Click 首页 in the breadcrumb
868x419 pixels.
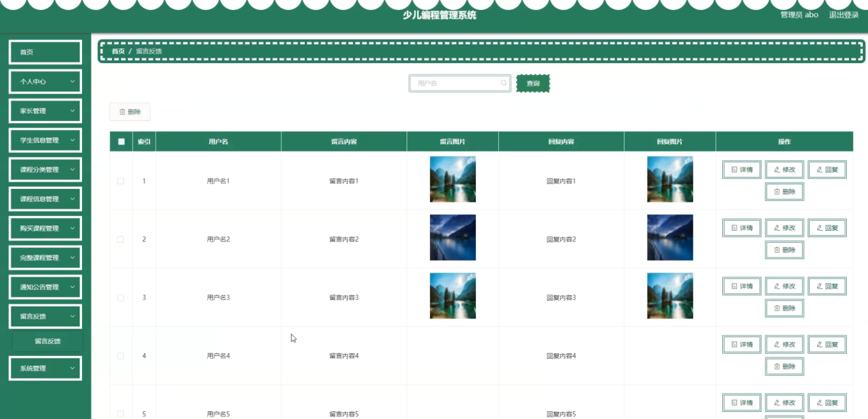[x=119, y=51]
